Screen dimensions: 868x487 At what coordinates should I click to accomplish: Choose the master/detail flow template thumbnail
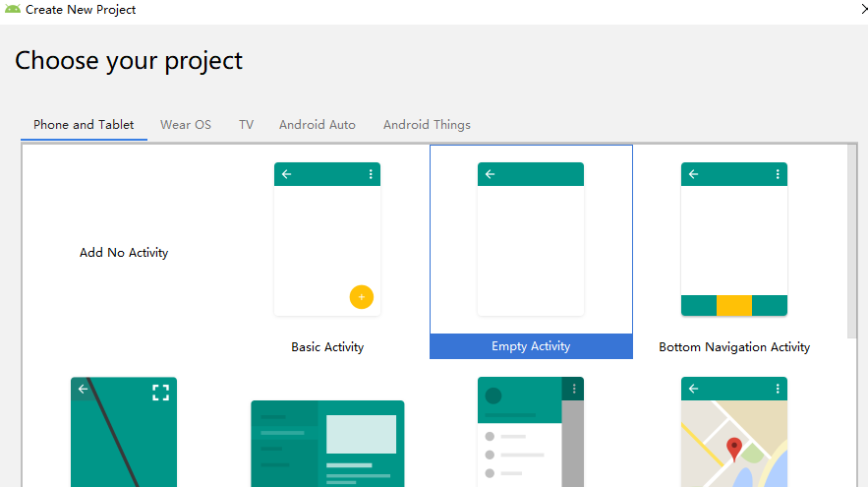click(x=327, y=444)
